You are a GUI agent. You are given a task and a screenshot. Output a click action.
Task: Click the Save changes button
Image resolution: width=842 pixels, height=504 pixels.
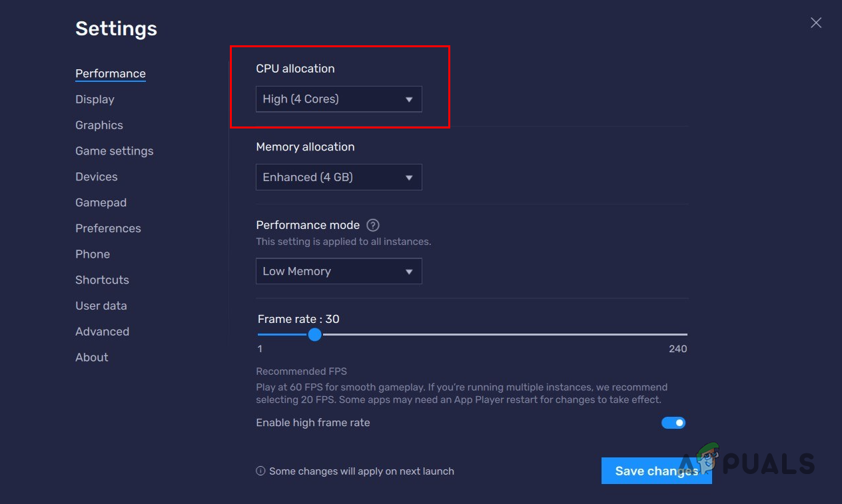pos(655,471)
